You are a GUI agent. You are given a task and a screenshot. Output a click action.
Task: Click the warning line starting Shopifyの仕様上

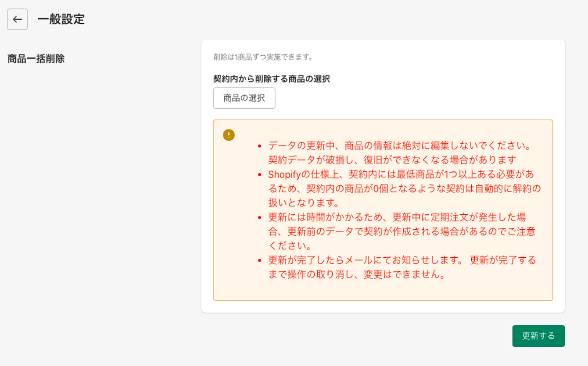401,174
